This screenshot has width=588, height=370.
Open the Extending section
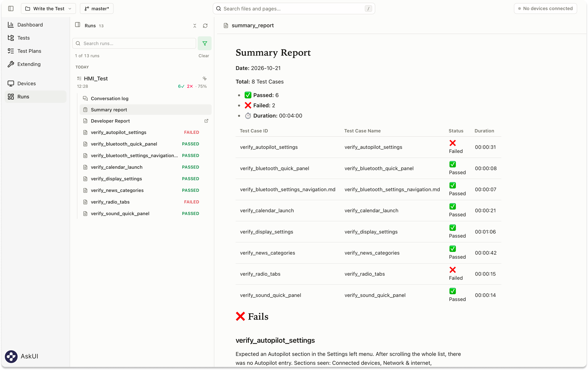[x=35, y=64]
